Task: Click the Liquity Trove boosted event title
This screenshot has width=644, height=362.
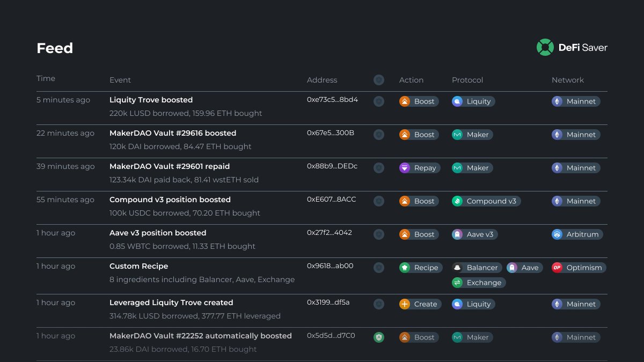Action: (x=151, y=100)
